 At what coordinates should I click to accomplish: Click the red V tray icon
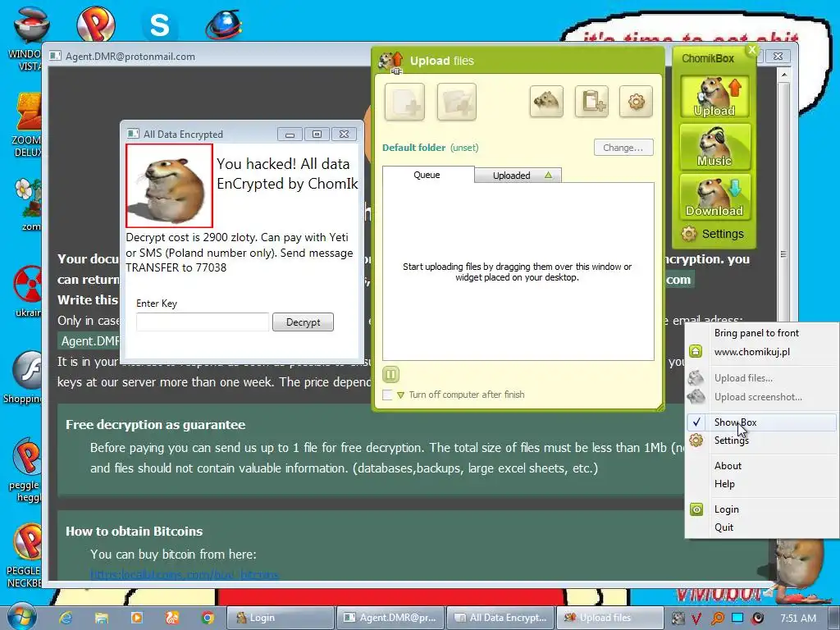coord(697,619)
